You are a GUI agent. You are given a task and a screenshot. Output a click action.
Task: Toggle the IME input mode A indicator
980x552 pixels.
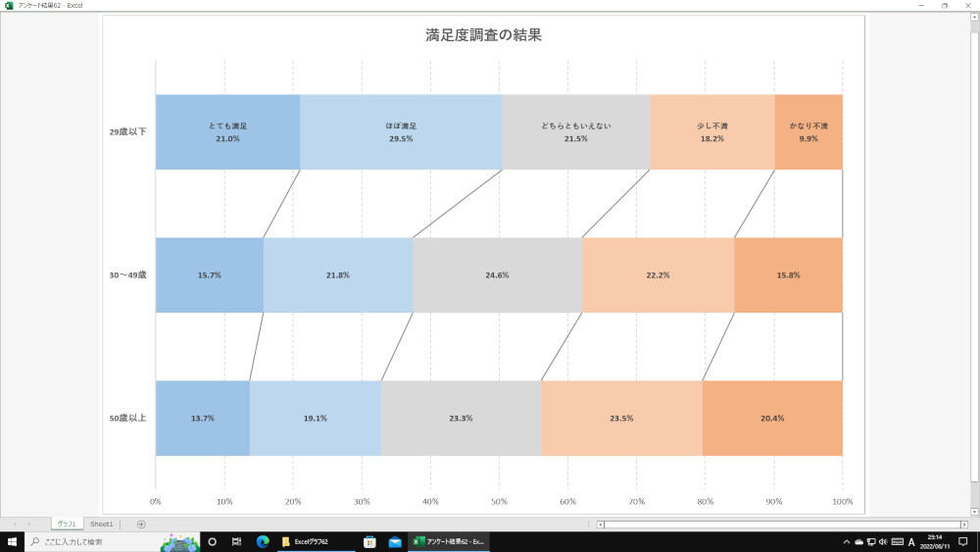coord(911,542)
